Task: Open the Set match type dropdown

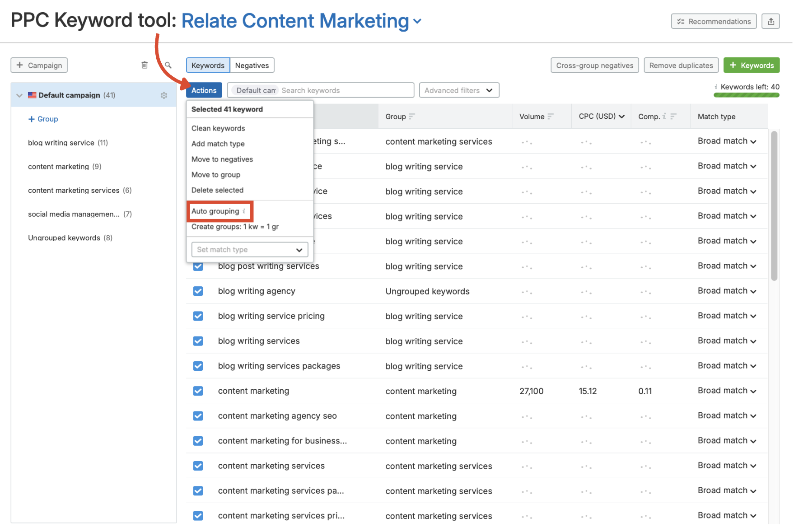Action: 249,249
